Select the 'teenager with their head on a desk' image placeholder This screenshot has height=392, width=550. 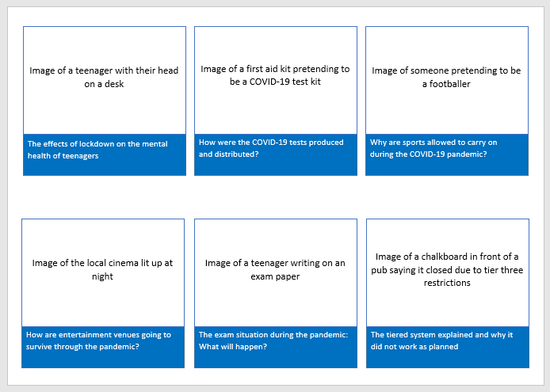pyautogui.click(x=105, y=80)
